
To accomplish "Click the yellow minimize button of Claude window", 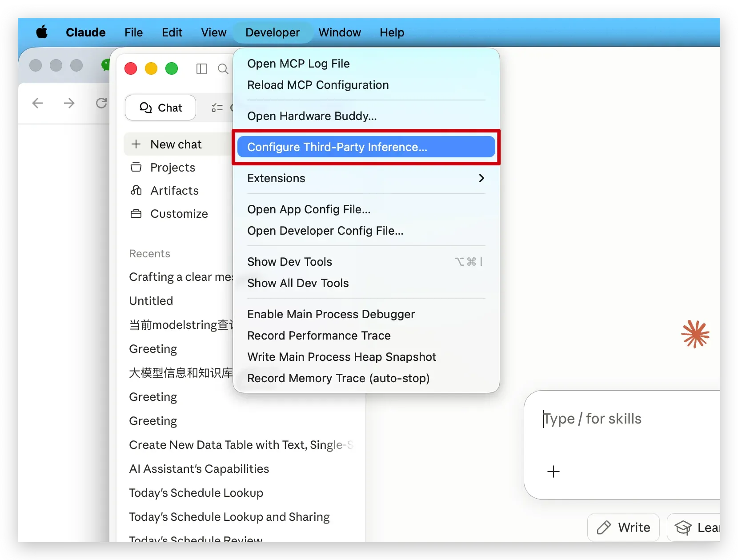I will click(x=151, y=68).
